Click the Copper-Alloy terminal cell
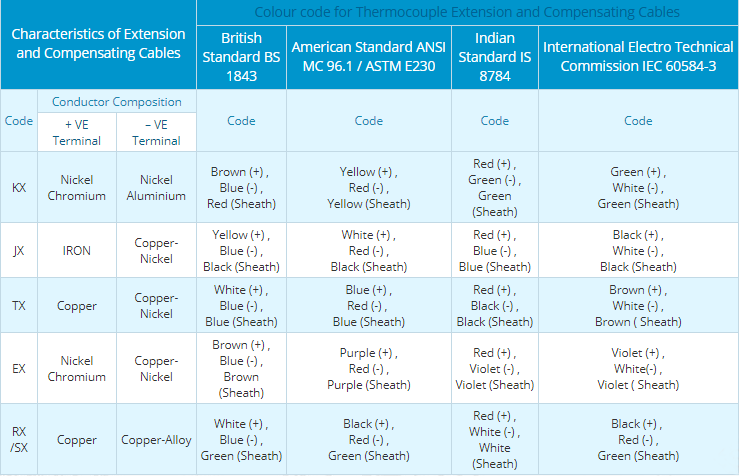The height and width of the screenshot is (476, 739). coord(156,440)
